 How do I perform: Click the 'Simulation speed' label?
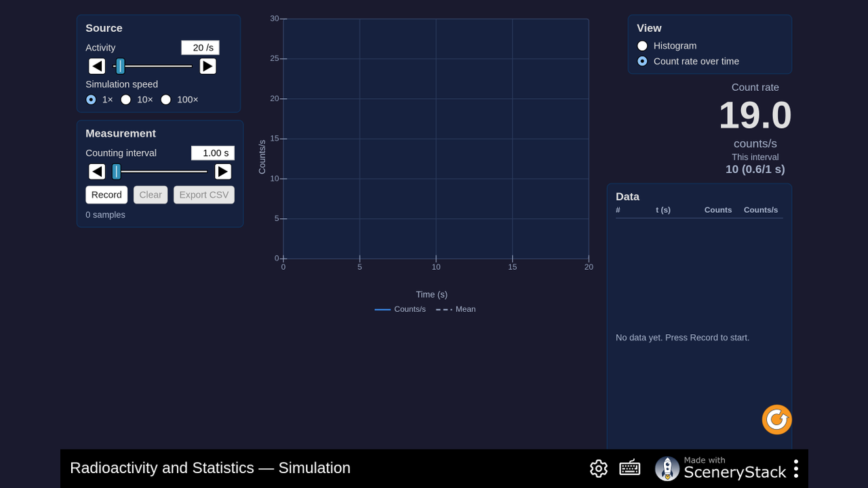pos(121,84)
